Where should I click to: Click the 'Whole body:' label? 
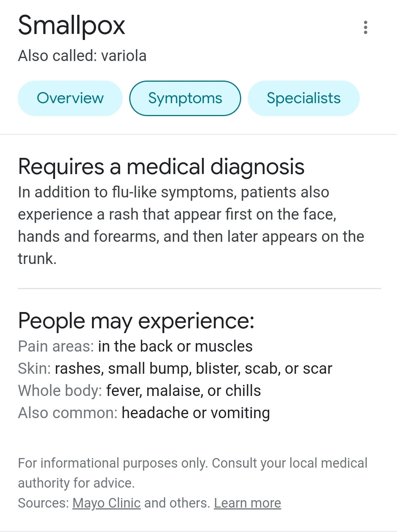(60, 391)
